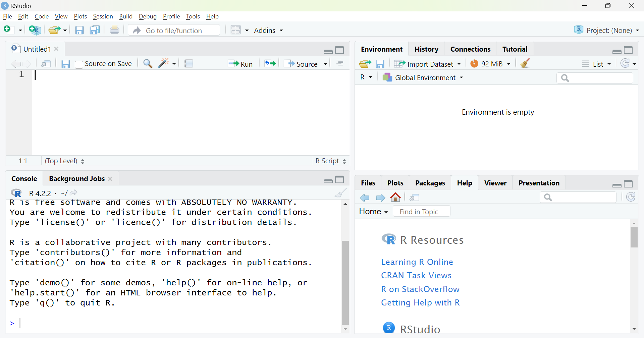This screenshot has height=338, width=644.
Task: Open Global Environment dropdown
Action: [423, 77]
